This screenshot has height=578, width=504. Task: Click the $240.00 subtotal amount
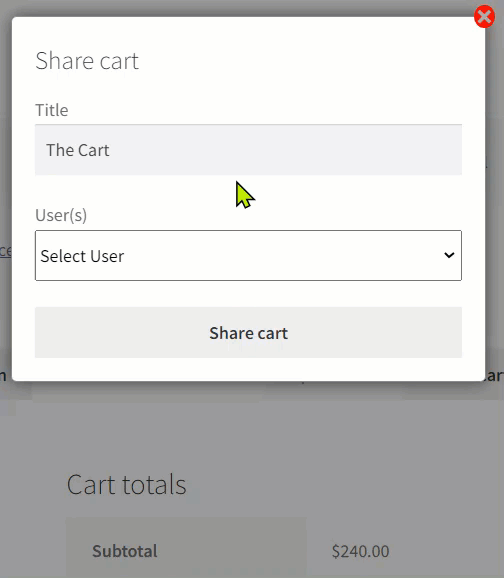pos(360,551)
